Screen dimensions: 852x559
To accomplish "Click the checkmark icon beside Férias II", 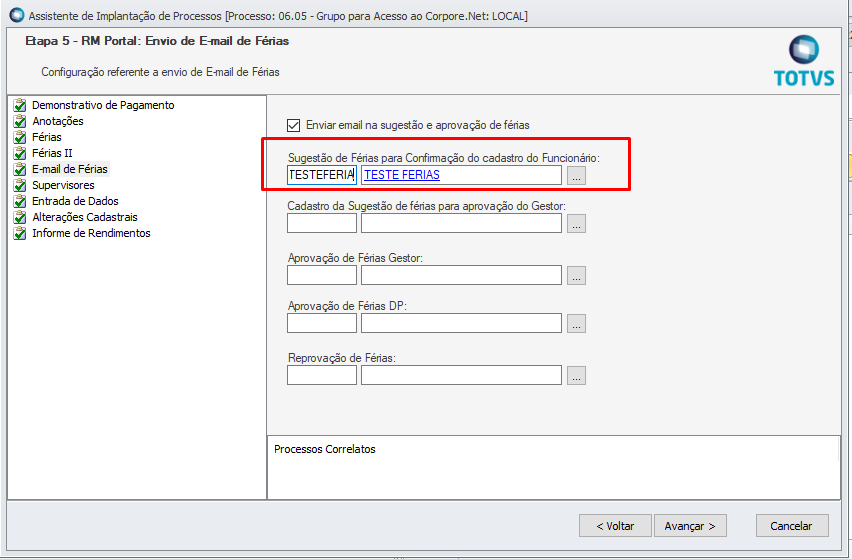I will point(20,153).
